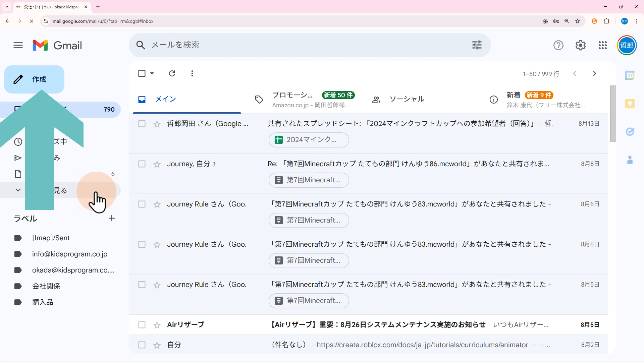The image size is (644, 362).
Task: Click the 作成 compose button
Action: pos(34,79)
